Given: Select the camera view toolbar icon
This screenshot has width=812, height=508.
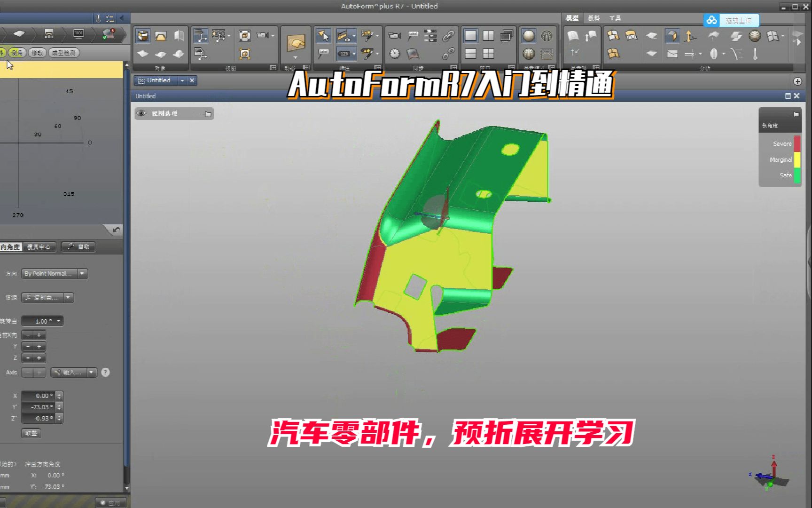Looking at the screenshot, I should 262,35.
